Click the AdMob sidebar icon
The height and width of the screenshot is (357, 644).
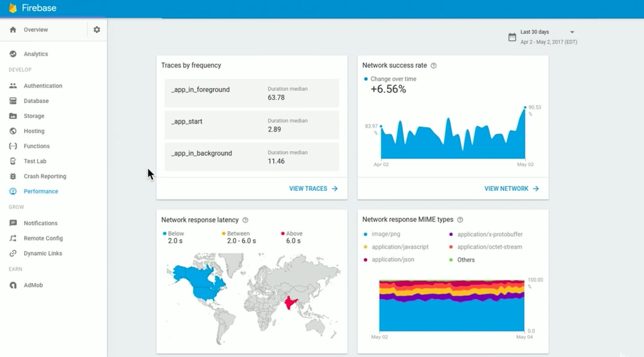(13, 285)
